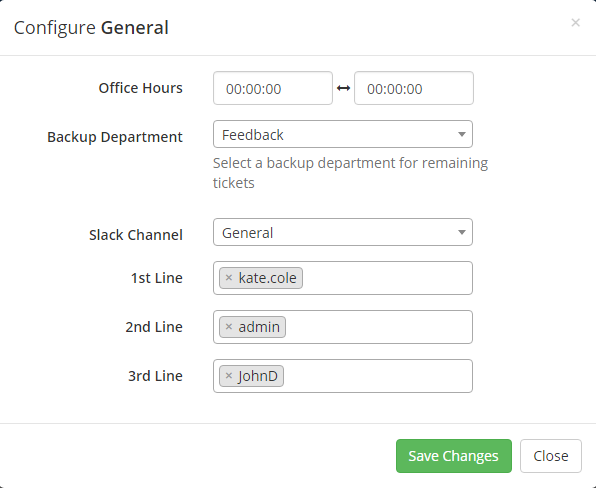
Task: Open the Backup Department dropdown
Action: pos(343,134)
